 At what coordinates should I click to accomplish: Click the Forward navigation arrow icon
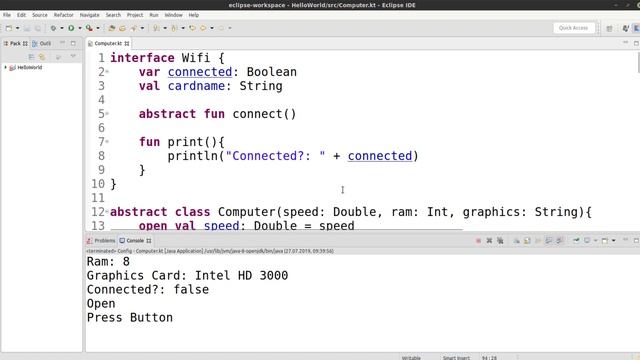pyautogui.click(x=221, y=28)
